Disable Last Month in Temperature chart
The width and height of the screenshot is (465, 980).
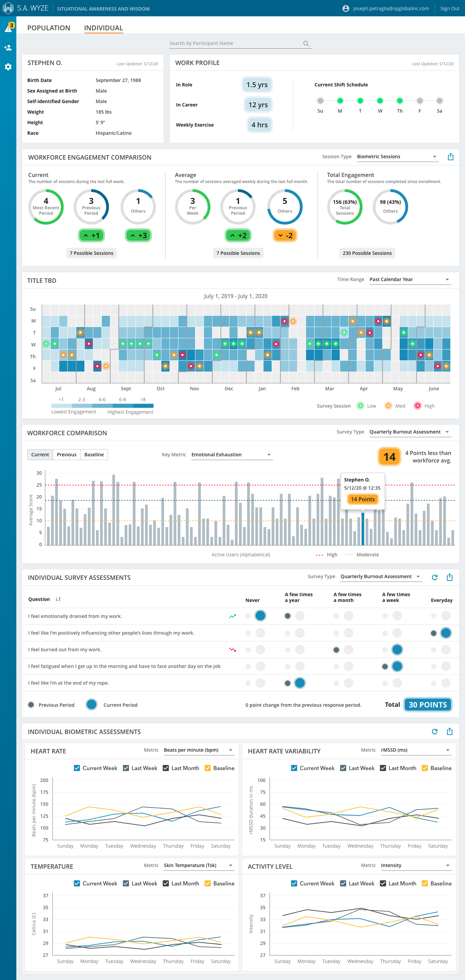[x=166, y=883]
